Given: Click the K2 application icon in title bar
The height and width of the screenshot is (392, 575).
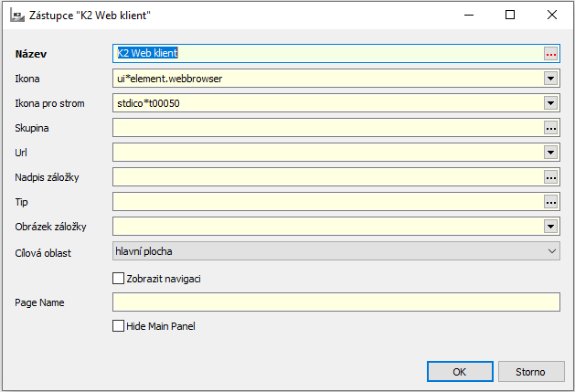Looking at the screenshot, I should pos(17,16).
